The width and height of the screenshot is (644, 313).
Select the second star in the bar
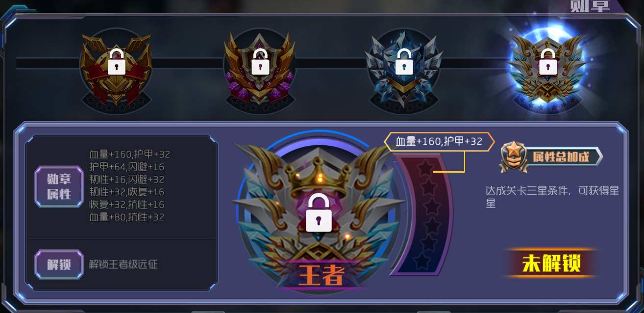click(428, 187)
